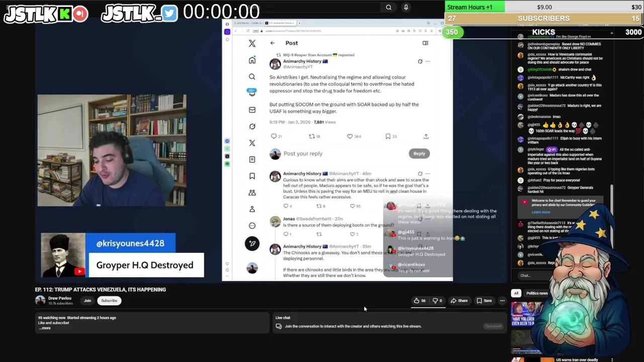This screenshot has width=644, height=362.
Task: Click Animarchy History avatar on main post
Action: [275, 64]
